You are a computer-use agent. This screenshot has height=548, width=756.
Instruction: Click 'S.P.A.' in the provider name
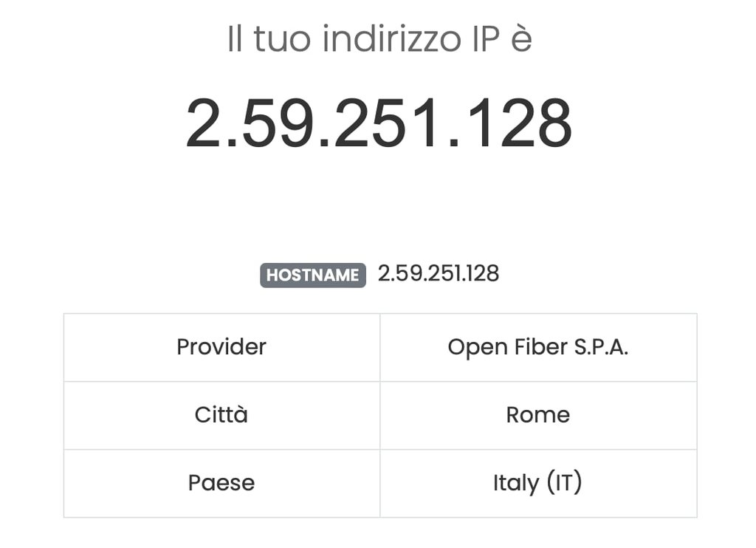pyautogui.click(x=601, y=347)
